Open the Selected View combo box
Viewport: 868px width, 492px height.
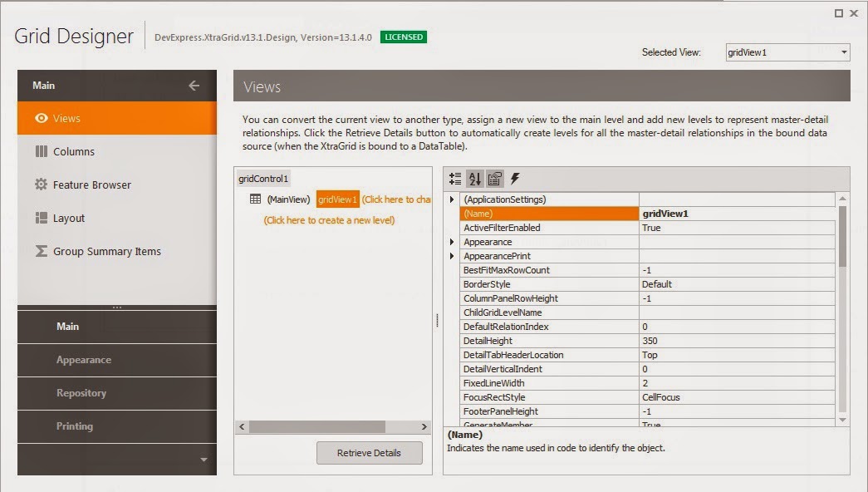point(787,52)
